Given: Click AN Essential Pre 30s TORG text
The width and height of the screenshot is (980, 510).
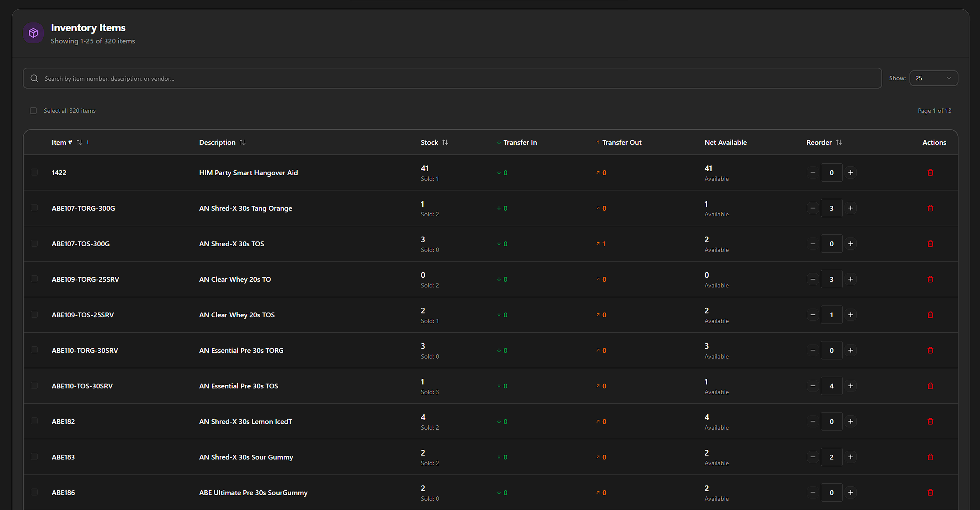Looking at the screenshot, I should (241, 350).
